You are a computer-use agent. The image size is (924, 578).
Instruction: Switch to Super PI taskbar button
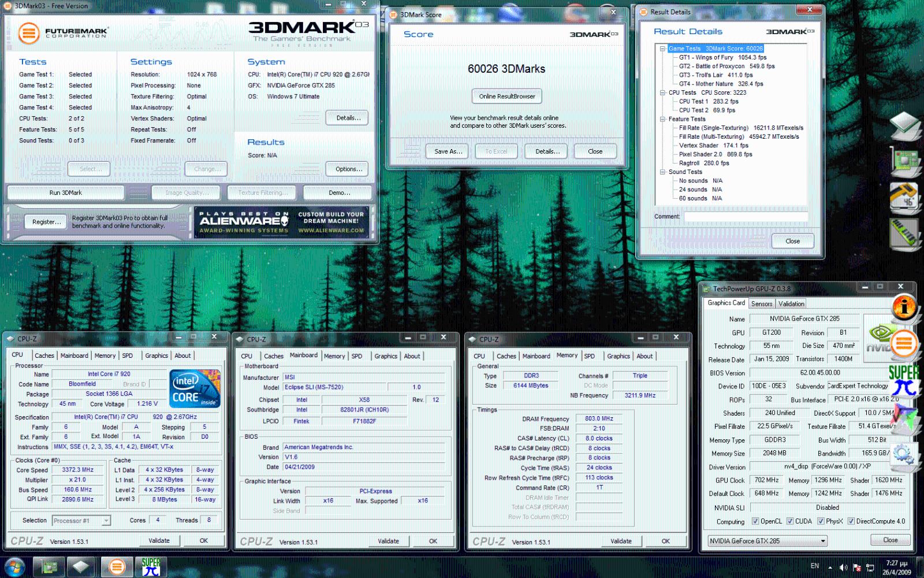tap(151, 567)
